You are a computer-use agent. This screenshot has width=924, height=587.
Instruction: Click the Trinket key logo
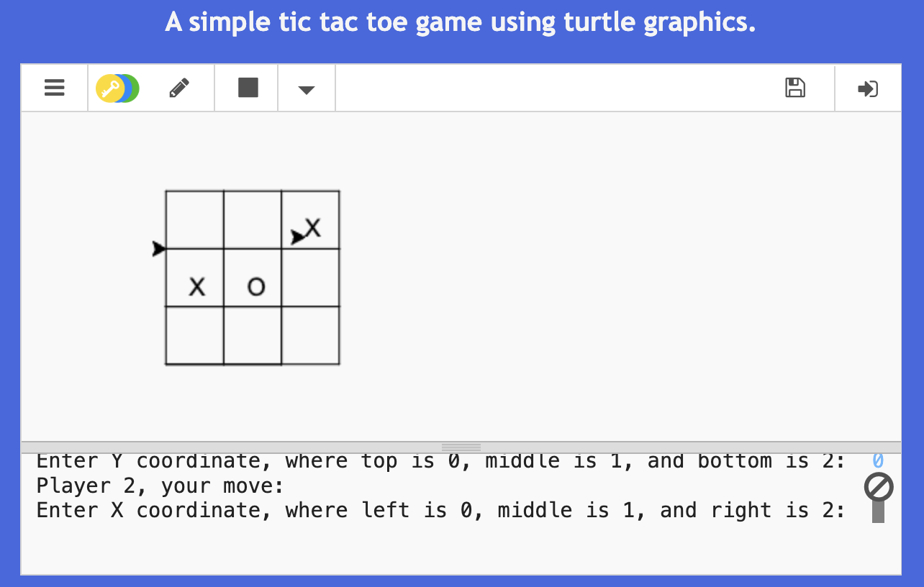click(x=117, y=88)
